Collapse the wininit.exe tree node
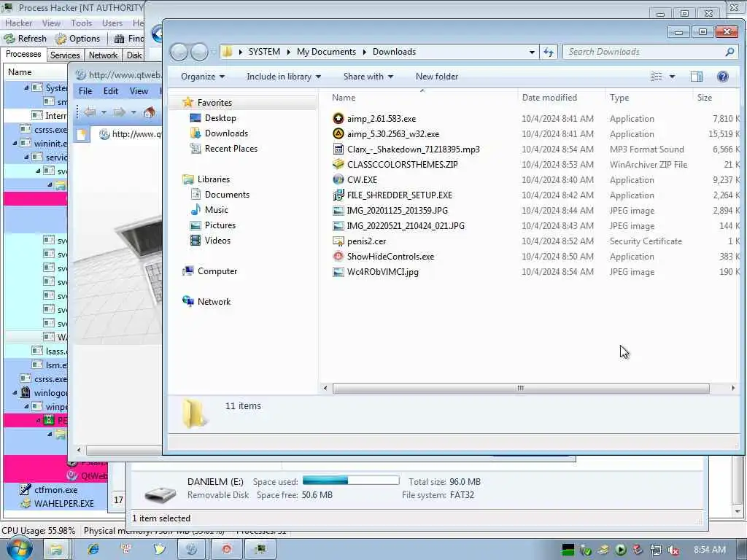Screen dimensions: 747x560 [x=15, y=143]
